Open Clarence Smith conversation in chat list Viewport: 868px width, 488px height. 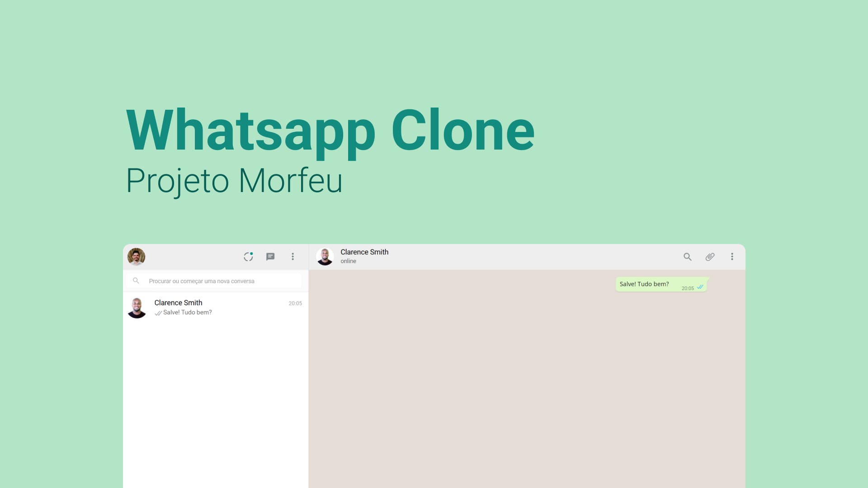(216, 308)
